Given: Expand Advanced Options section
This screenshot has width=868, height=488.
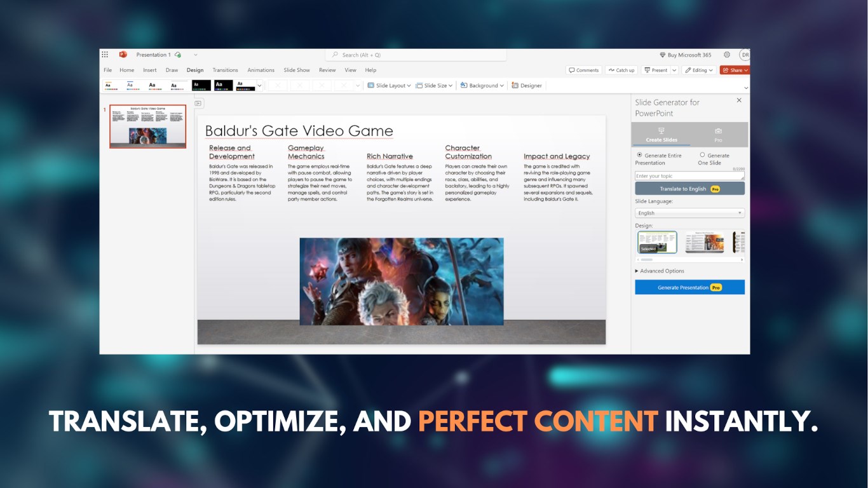Looking at the screenshot, I should coord(660,271).
